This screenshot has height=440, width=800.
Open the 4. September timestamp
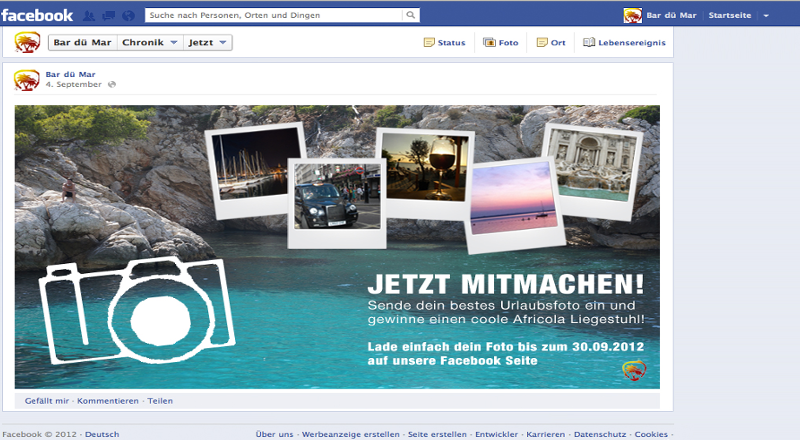click(x=73, y=84)
